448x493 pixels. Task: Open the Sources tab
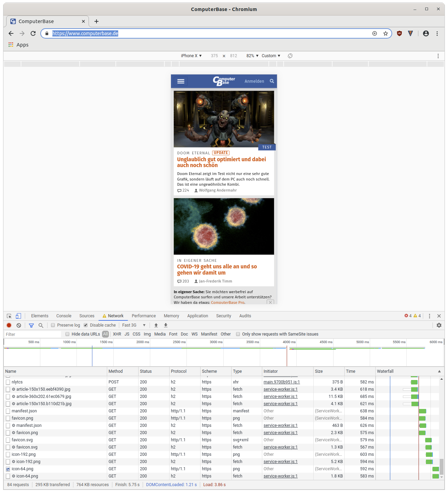click(87, 316)
